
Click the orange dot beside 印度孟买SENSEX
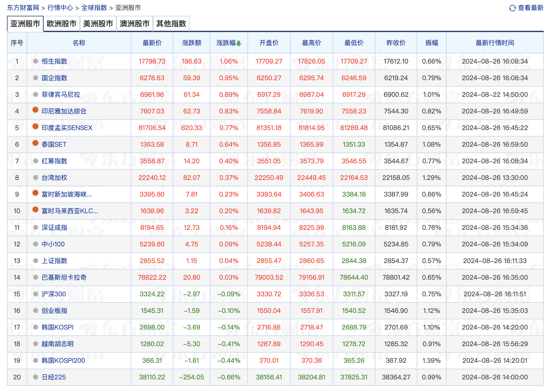point(35,128)
